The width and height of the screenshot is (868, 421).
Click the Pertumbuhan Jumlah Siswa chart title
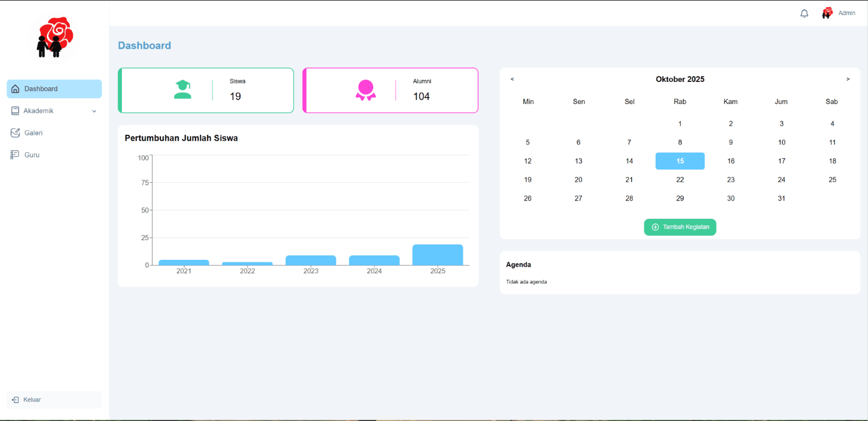[181, 138]
